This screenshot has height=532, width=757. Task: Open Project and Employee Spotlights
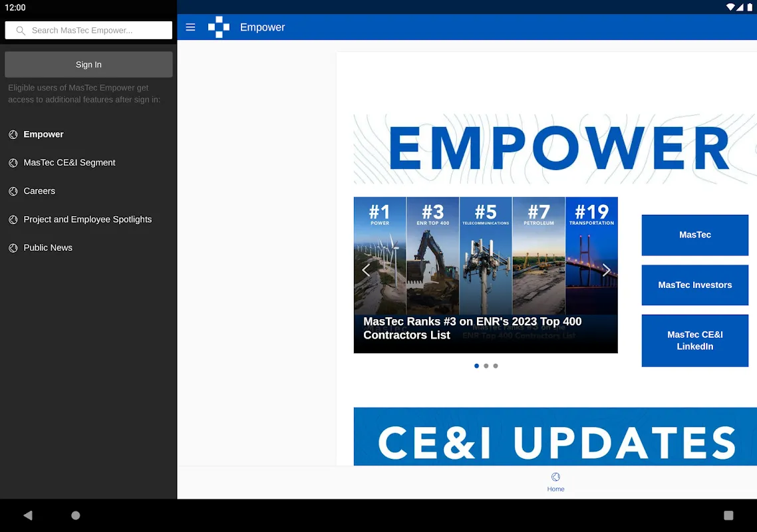click(x=88, y=219)
